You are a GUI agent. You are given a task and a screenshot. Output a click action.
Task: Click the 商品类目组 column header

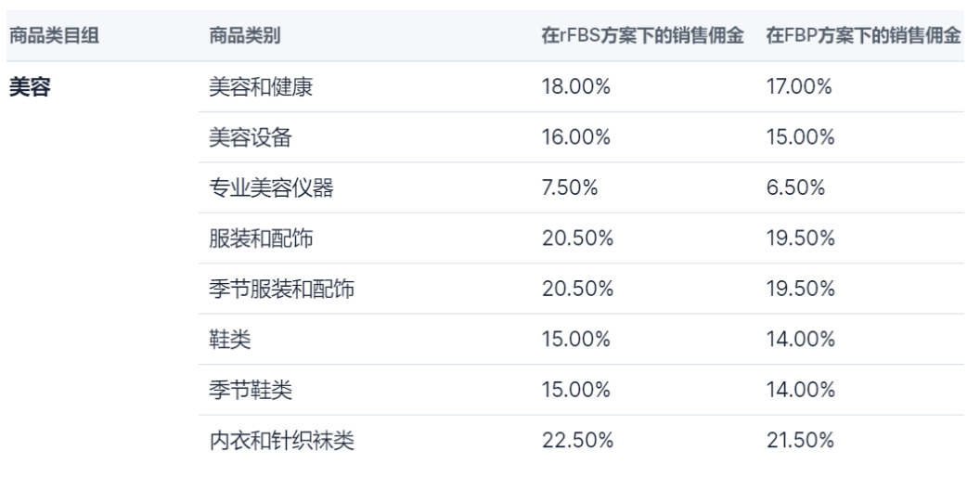coord(54,36)
